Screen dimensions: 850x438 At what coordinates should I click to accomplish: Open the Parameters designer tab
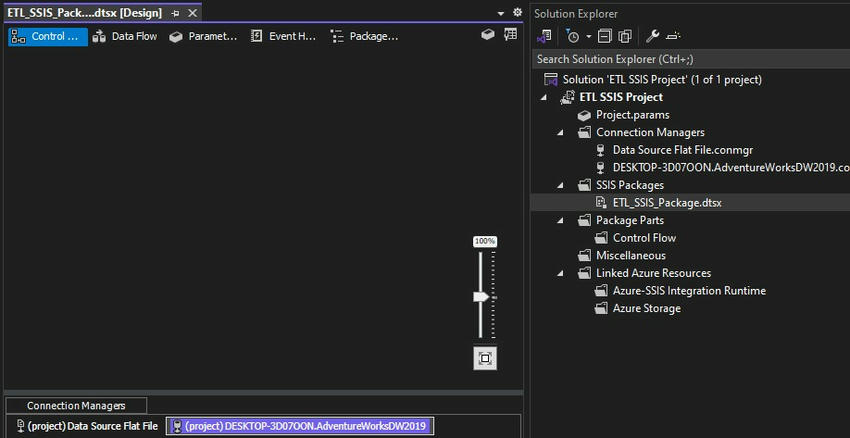pos(203,36)
